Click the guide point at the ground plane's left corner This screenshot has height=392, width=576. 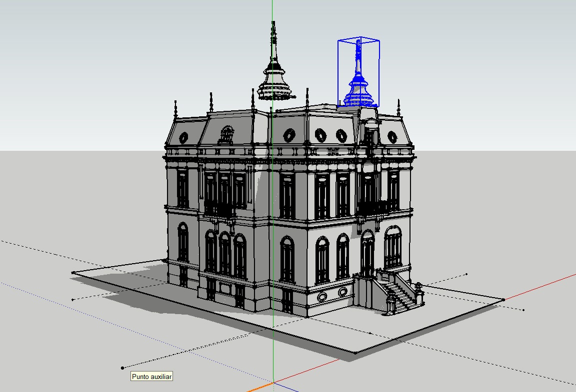click(x=73, y=273)
